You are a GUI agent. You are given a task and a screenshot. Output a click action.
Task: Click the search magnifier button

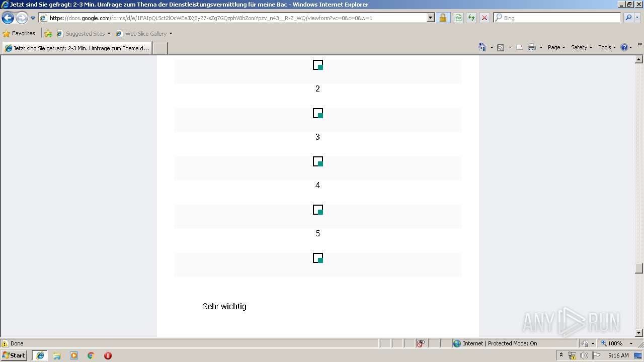click(x=628, y=18)
